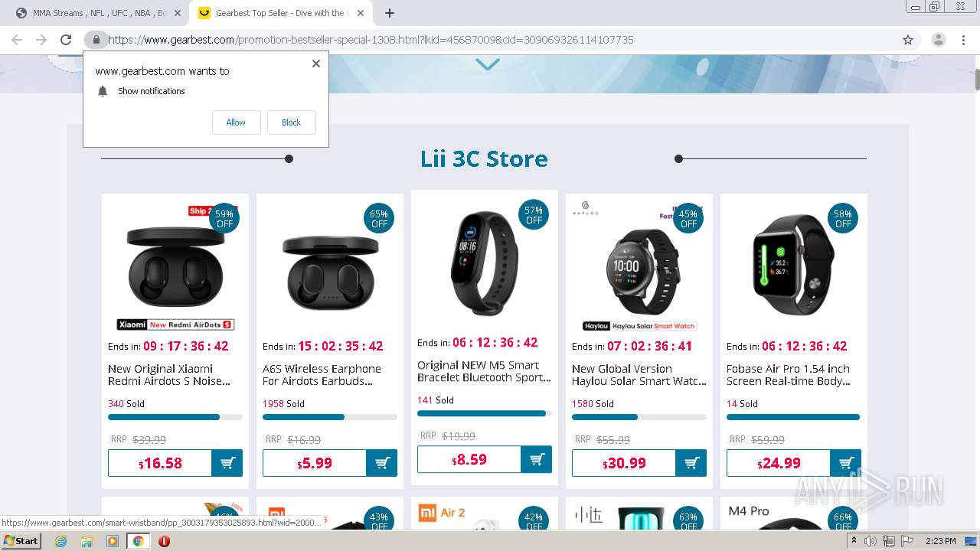Add $8.59 M5 Smart Bracelet to cart

537,459
